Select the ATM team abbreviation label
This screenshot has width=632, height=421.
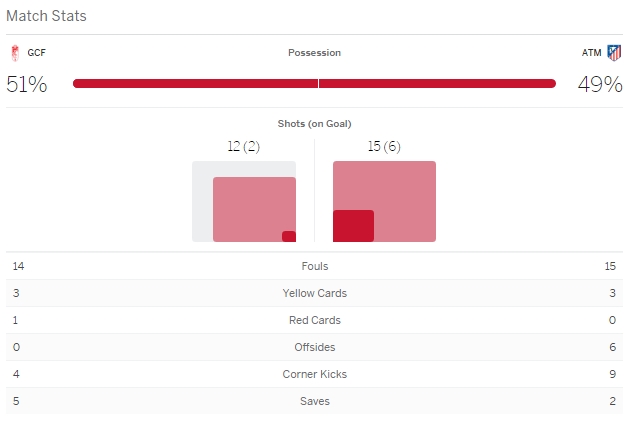(591, 53)
